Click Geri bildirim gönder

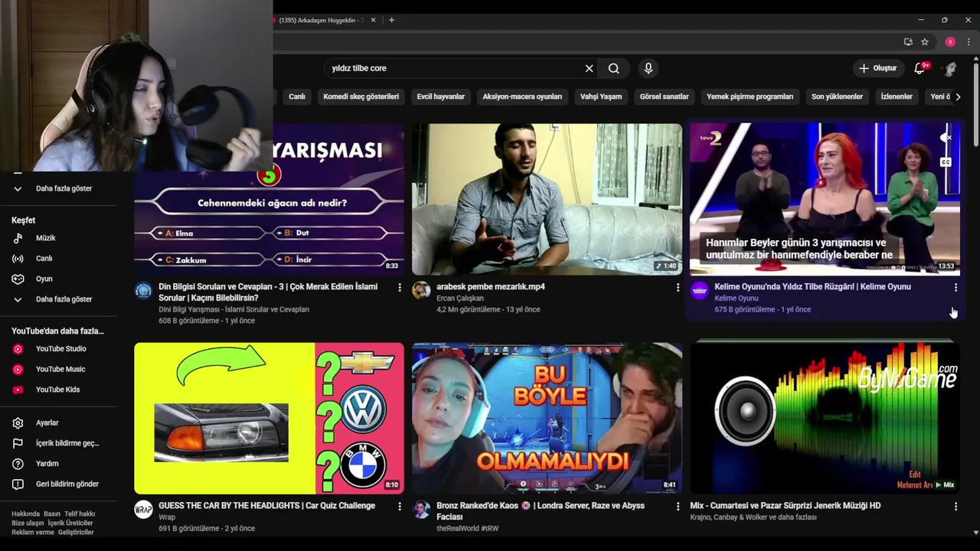click(59, 484)
